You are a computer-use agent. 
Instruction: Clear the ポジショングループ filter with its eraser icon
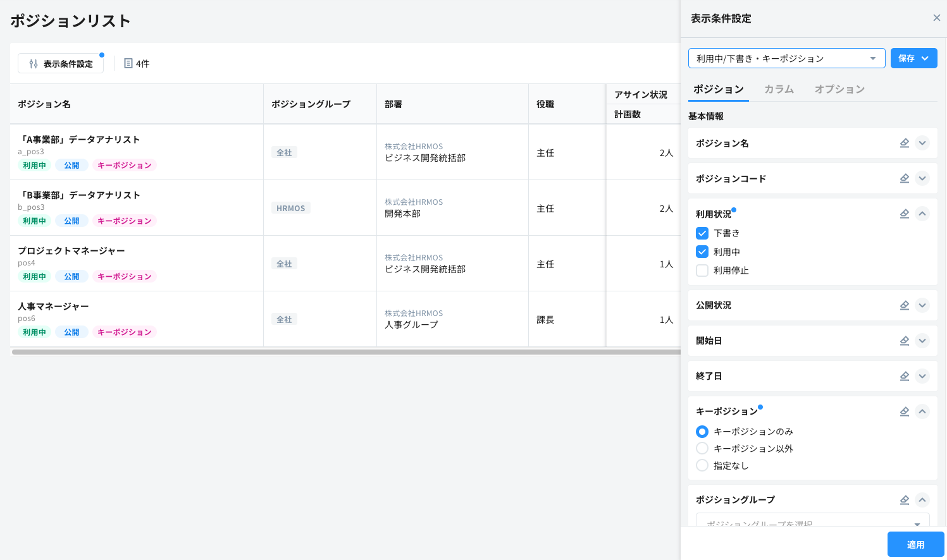click(905, 500)
